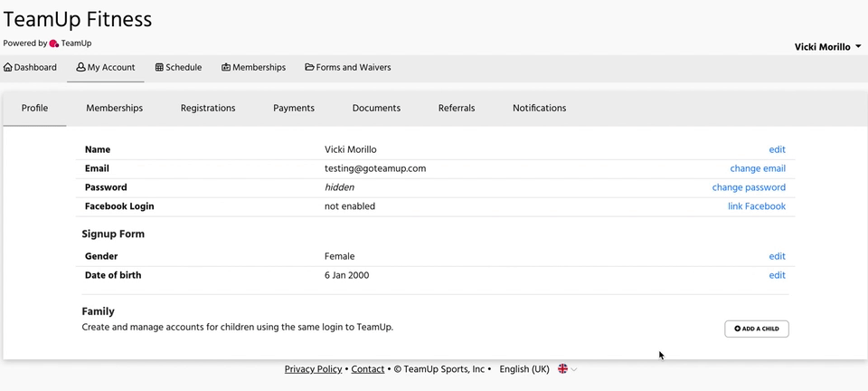Click the Memberships card icon
The image size is (868, 391).
click(226, 68)
